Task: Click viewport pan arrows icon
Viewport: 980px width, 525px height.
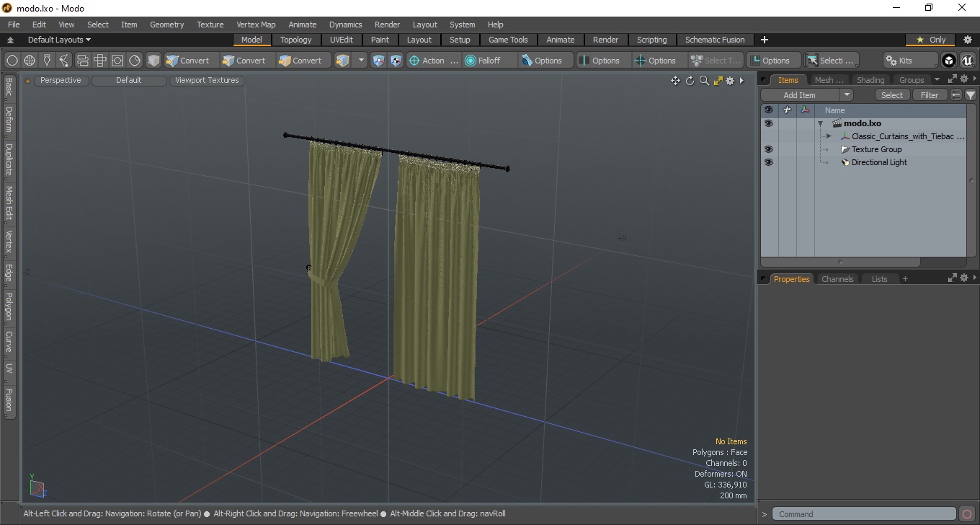Action: coord(675,81)
